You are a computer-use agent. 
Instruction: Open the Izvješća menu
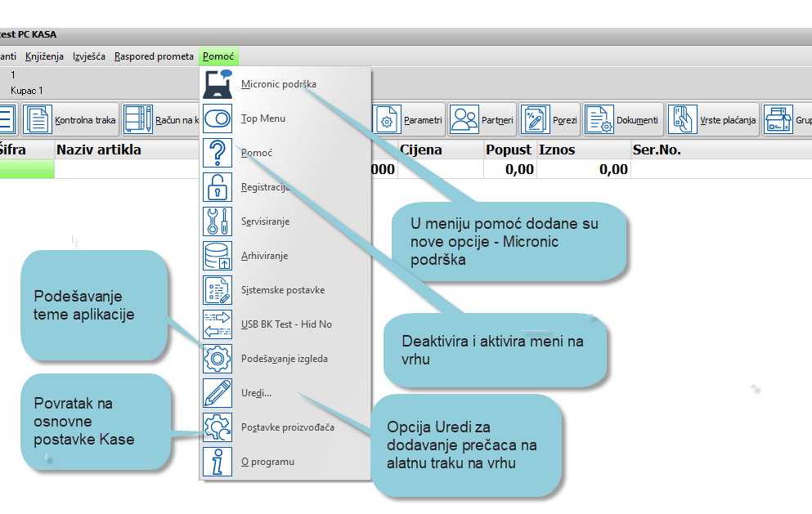[88, 56]
